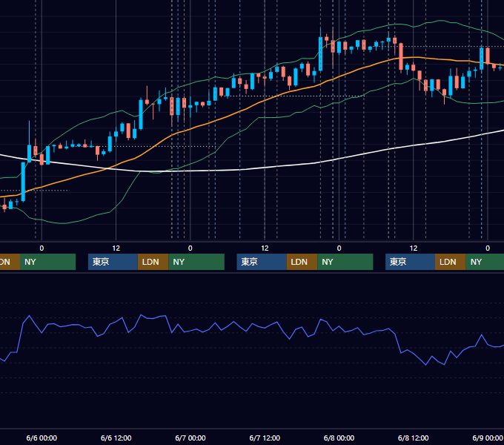Select the 6/9 00:00 date label
Image resolution: width=504 pixels, height=445 pixels.
488,438
